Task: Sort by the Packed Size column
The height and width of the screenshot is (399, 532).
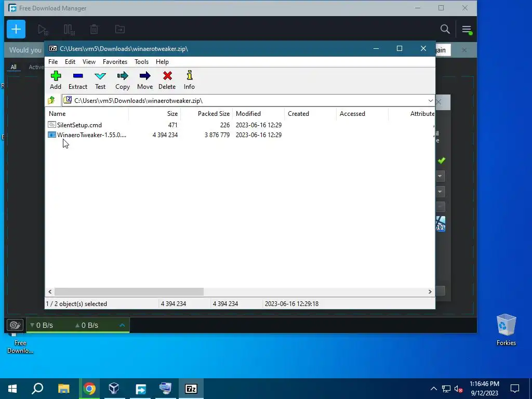Action: pyautogui.click(x=206, y=114)
